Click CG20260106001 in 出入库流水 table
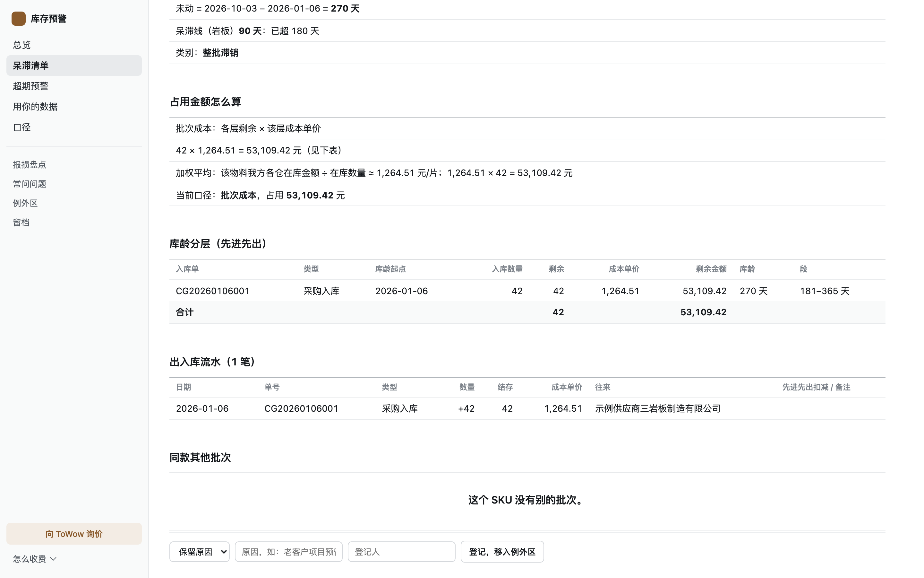 tap(301, 408)
